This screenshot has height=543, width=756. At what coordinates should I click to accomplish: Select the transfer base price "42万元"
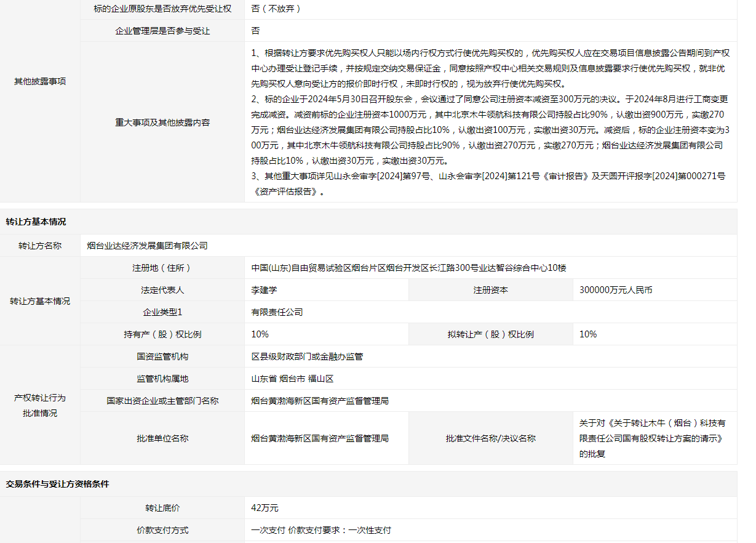pyautogui.click(x=265, y=508)
